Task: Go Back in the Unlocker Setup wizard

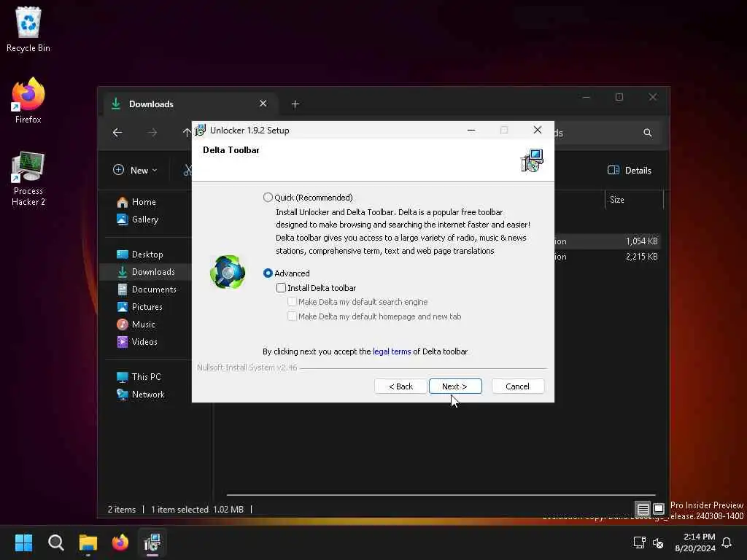Action: click(400, 386)
